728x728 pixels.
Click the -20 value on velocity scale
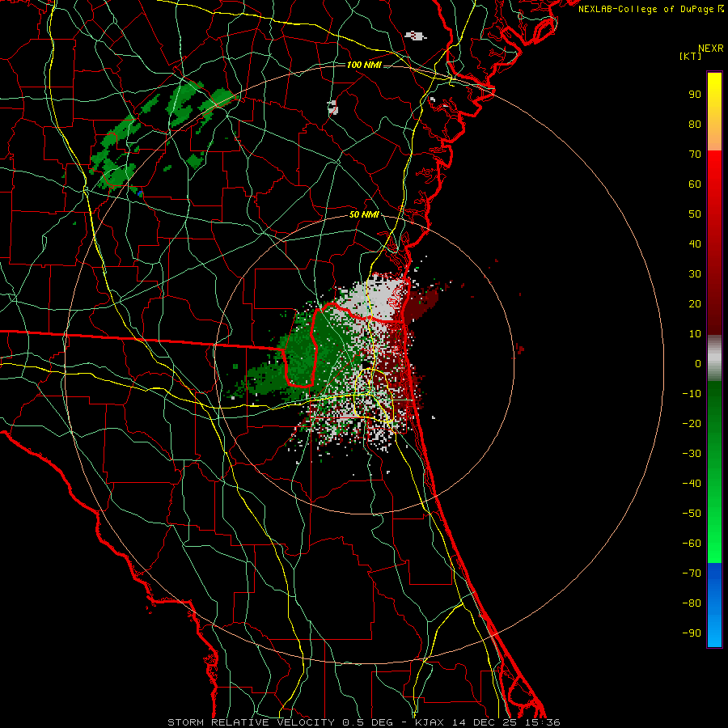(x=692, y=424)
